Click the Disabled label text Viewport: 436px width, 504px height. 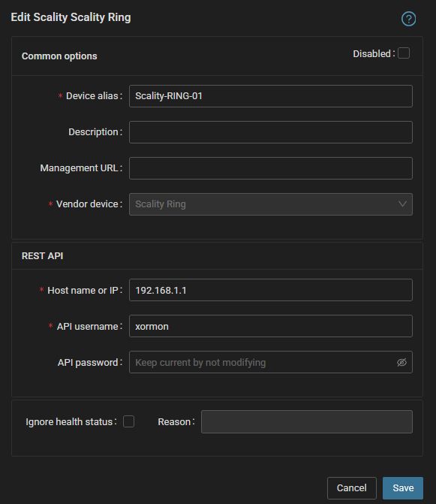371,53
